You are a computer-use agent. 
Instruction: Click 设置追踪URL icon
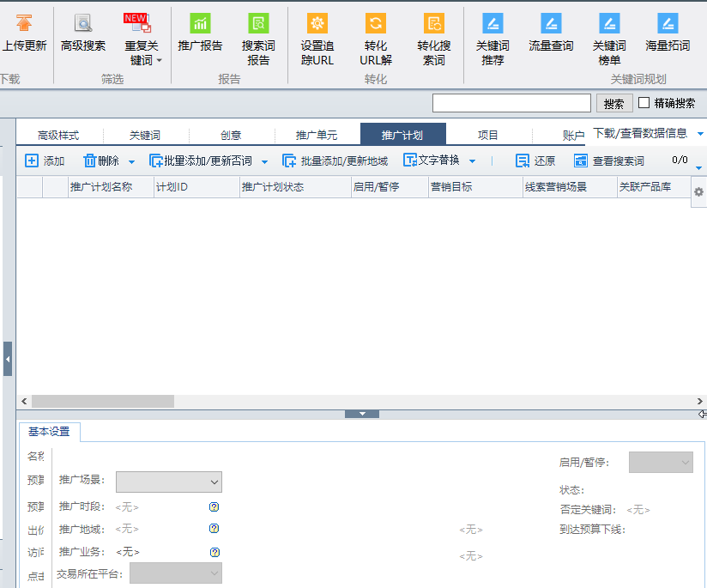[317, 24]
